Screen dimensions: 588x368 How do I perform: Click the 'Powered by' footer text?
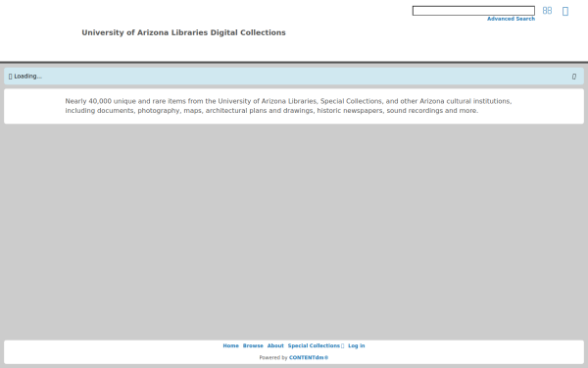[x=273, y=358]
